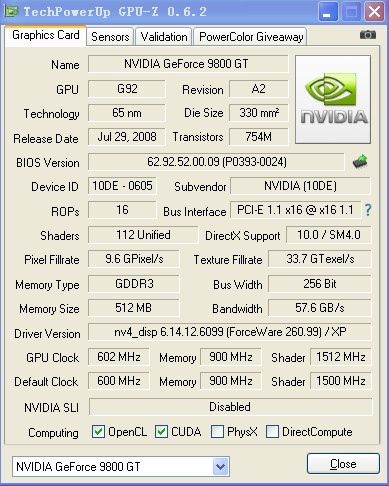Toggle the DirectCompute checkbox
Viewport: 389px width, 486px height.
tap(272, 432)
